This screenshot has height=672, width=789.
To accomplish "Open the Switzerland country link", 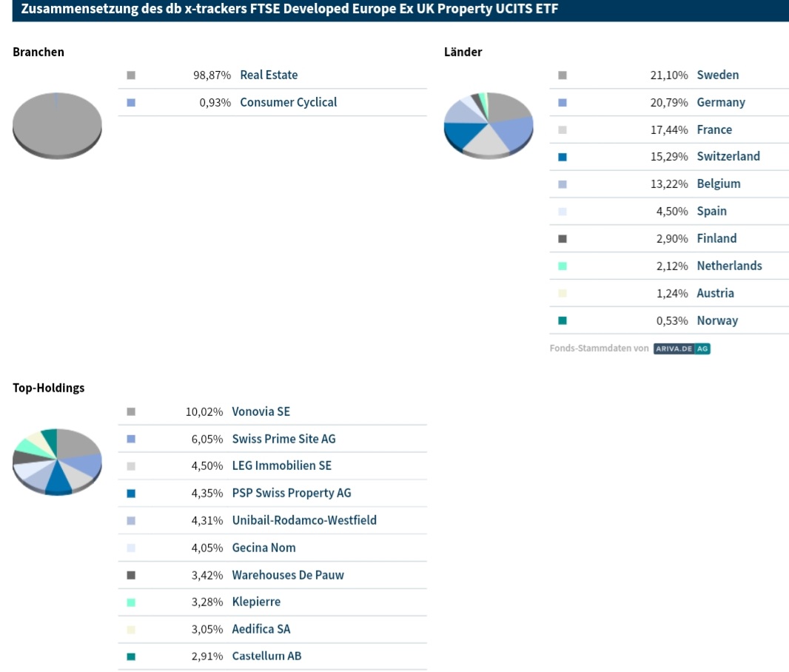I will point(728,156).
